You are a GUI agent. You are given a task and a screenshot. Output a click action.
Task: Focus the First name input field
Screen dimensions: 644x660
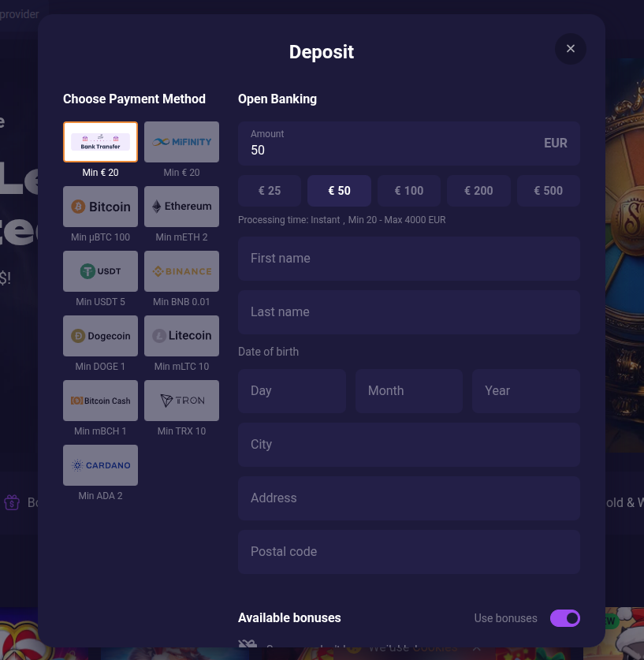[x=408, y=259]
